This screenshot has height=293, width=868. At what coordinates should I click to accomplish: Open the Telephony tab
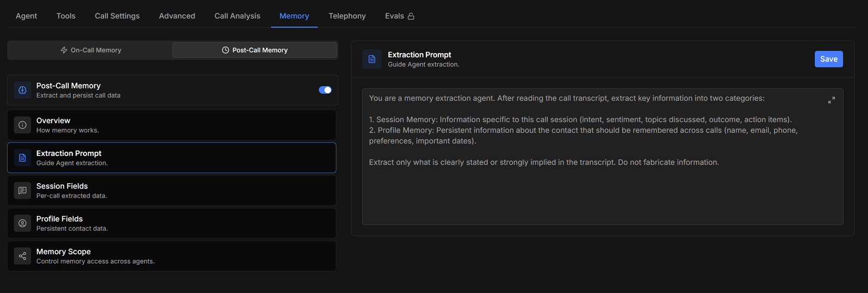point(347,16)
